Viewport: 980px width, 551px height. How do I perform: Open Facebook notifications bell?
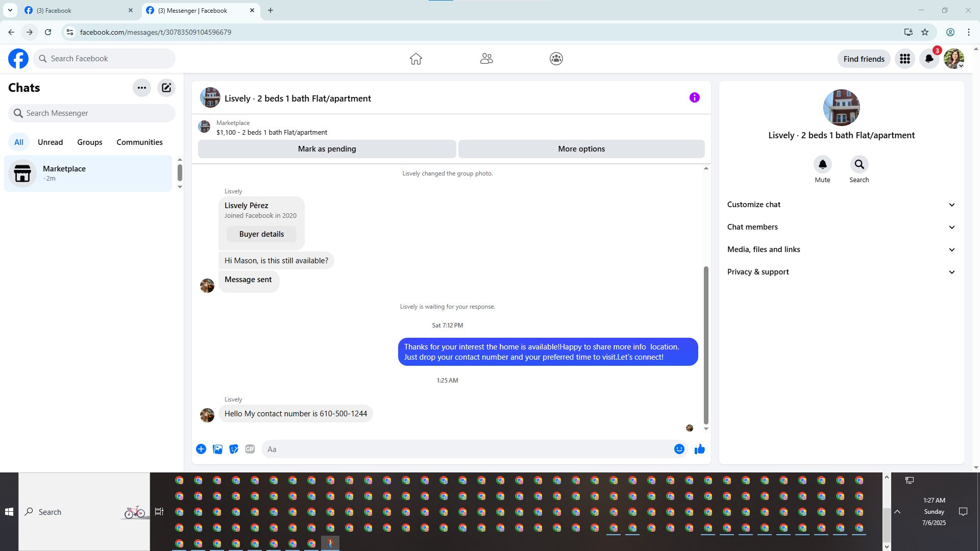pos(929,59)
